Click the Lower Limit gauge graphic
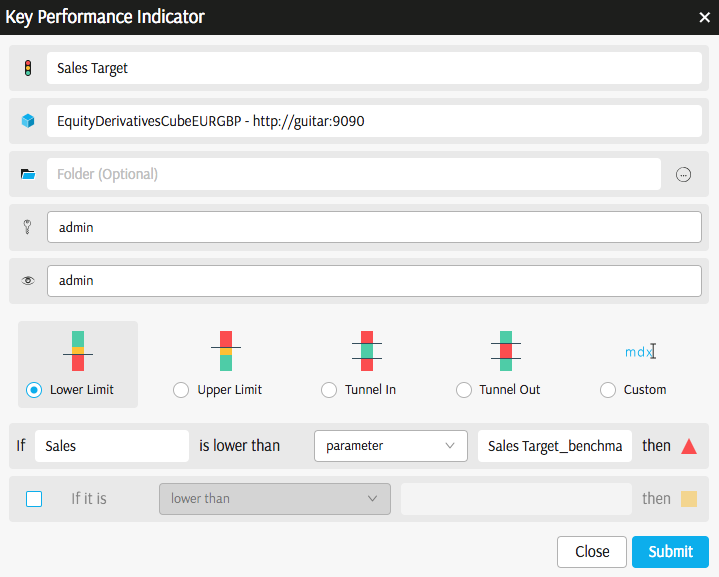Screen dimensions: 719x577 (x=78, y=351)
